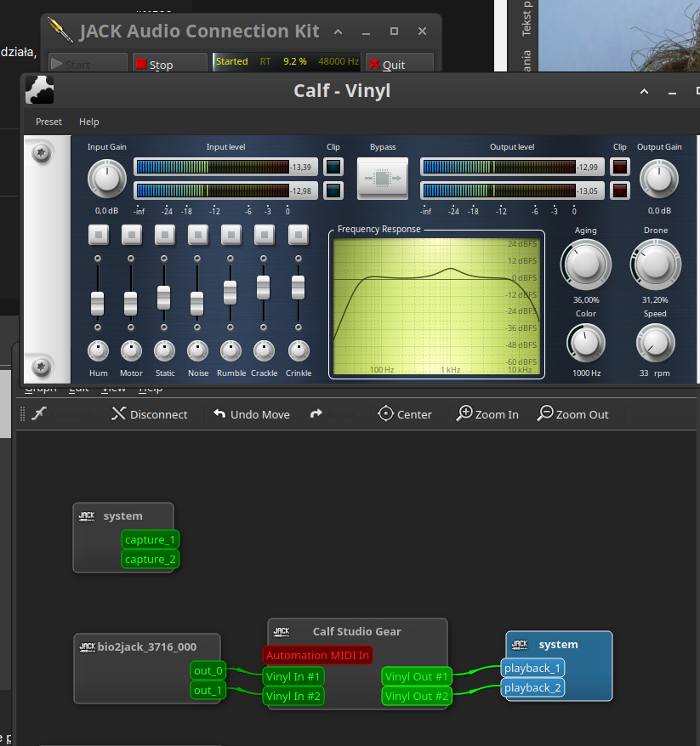Click the Stop button in JACK window
700x746 pixels.
[170, 64]
